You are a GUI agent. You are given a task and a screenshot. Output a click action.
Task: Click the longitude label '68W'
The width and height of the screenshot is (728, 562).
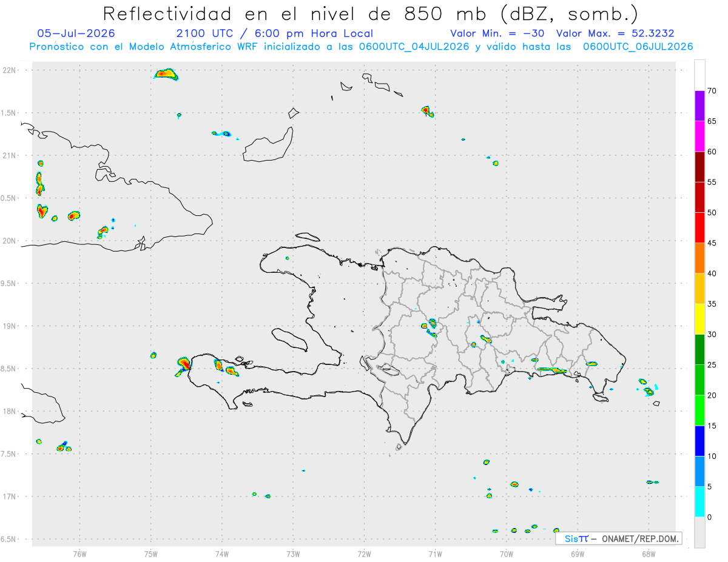click(649, 553)
